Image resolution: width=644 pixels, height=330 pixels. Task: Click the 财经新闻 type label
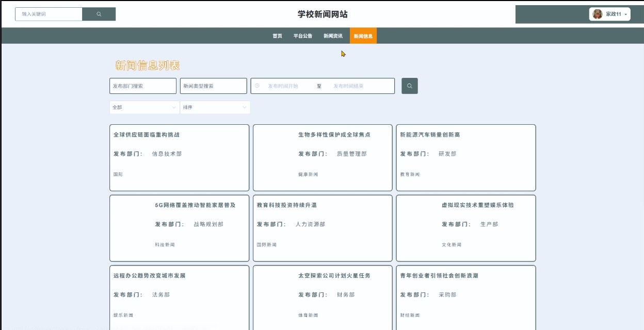(x=410, y=315)
